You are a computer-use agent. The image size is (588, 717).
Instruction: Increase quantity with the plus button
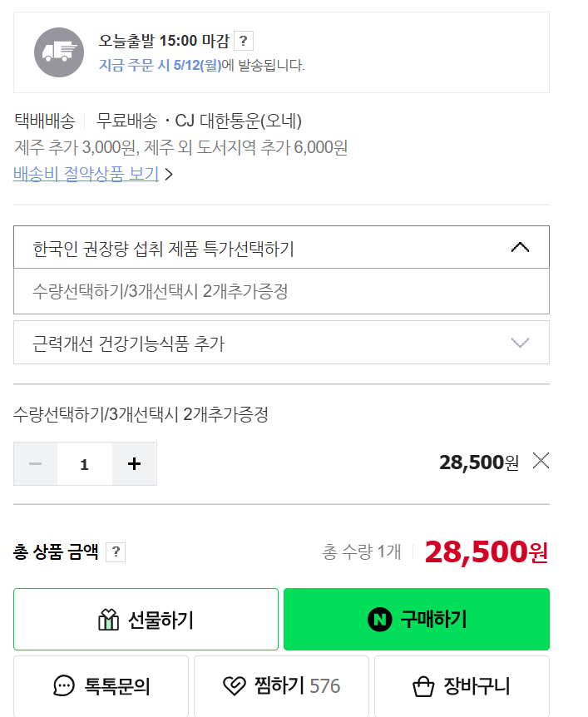click(135, 463)
